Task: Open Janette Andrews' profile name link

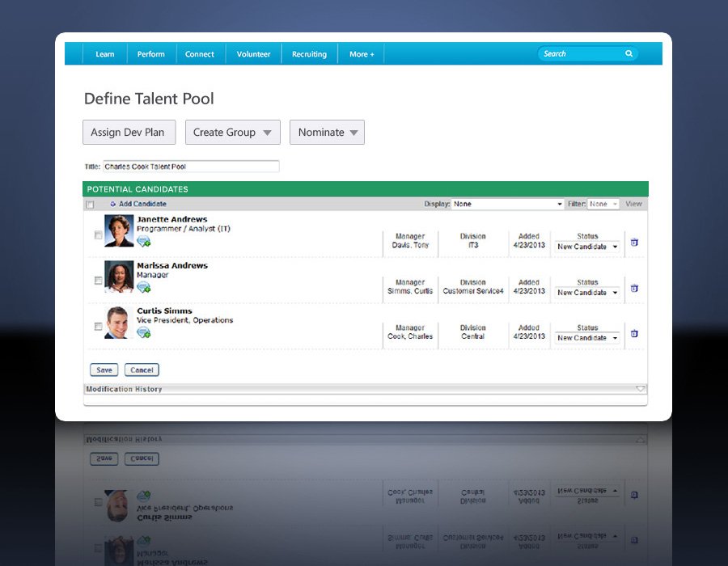Action: pos(172,219)
